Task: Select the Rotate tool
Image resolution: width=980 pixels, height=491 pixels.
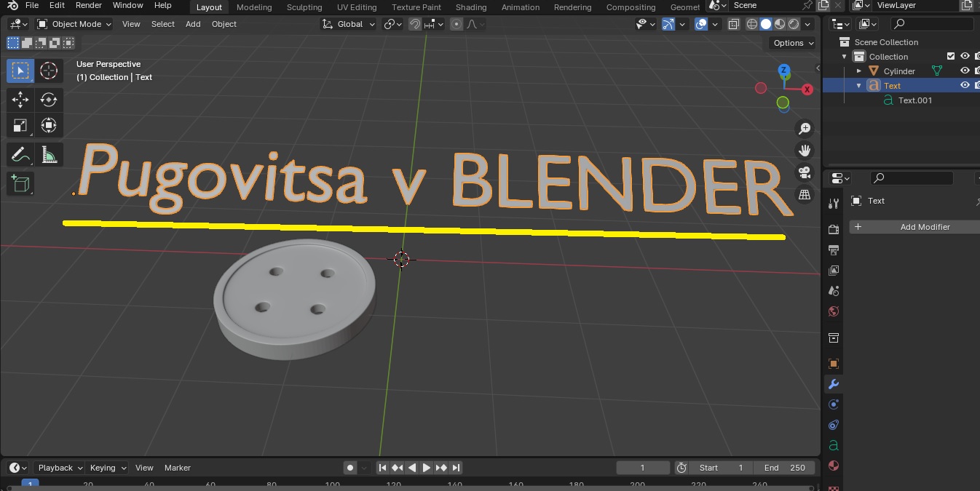Action: click(49, 100)
